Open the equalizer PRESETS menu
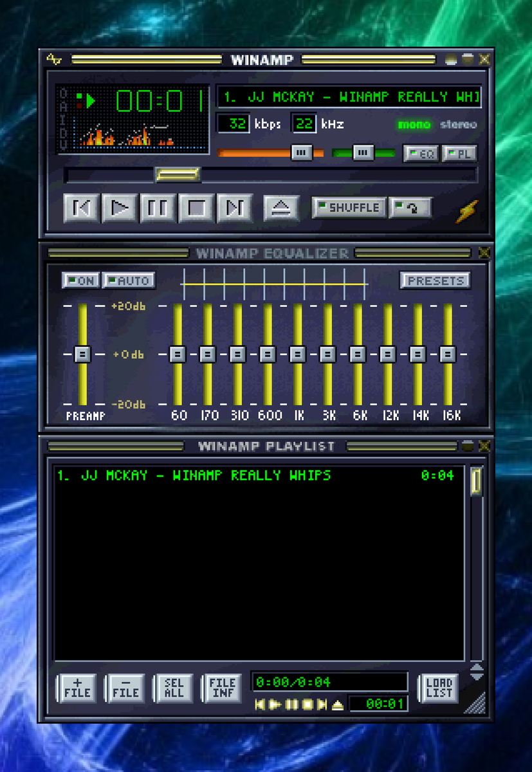 [436, 280]
